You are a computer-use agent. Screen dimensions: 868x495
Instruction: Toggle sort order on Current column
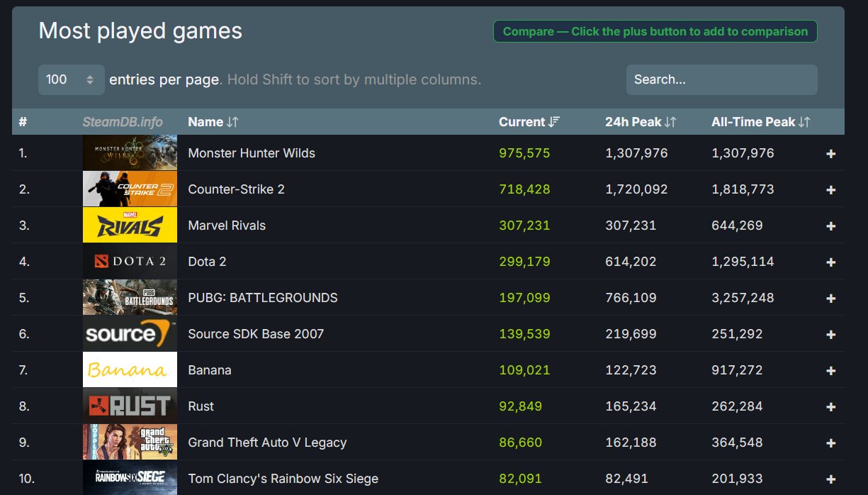529,122
